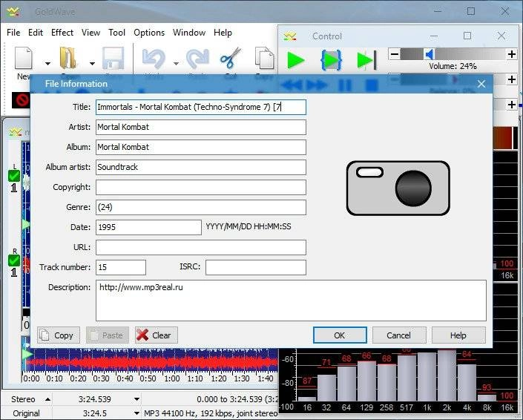Click the Cut scissors icon
This screenshot has height=420, width=523.
[231, 58]
